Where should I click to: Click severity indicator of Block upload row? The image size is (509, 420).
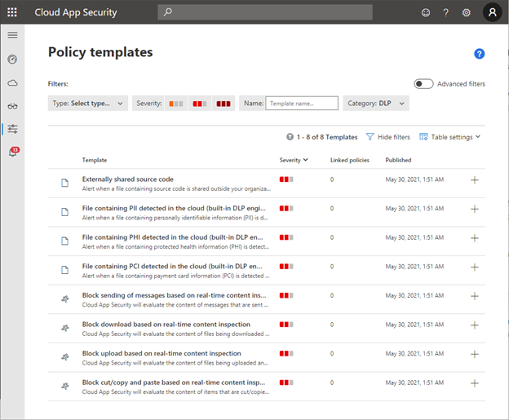pos(286,353)
